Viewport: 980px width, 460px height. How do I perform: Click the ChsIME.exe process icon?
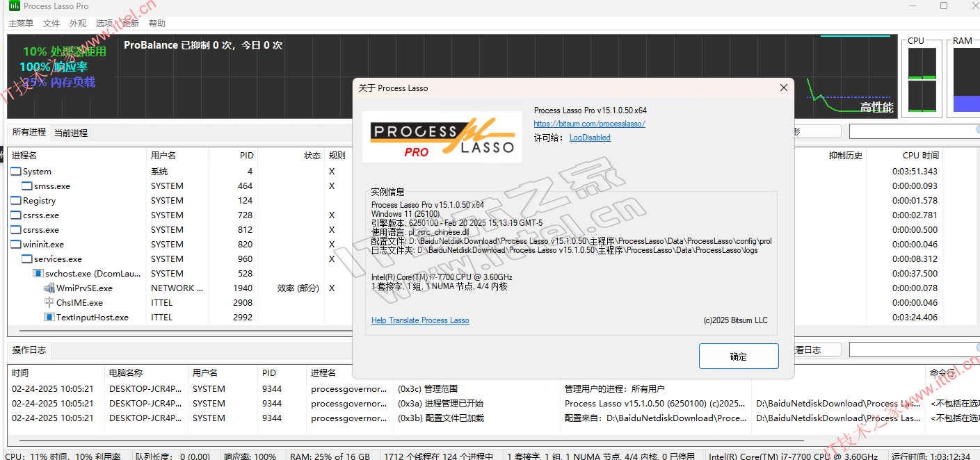pos(49,302)
